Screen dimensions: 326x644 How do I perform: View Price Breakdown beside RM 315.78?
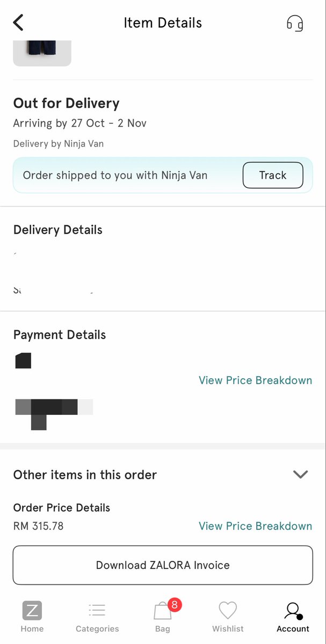[x=255, y=526]
